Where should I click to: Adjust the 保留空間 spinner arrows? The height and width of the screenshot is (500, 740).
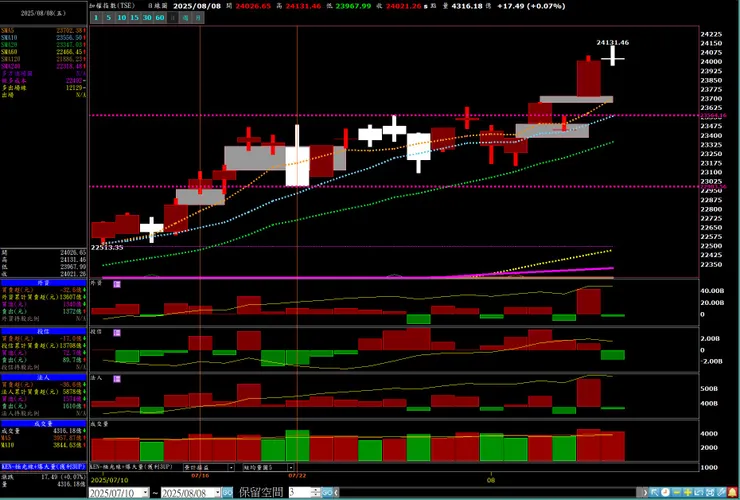(315, 493)
